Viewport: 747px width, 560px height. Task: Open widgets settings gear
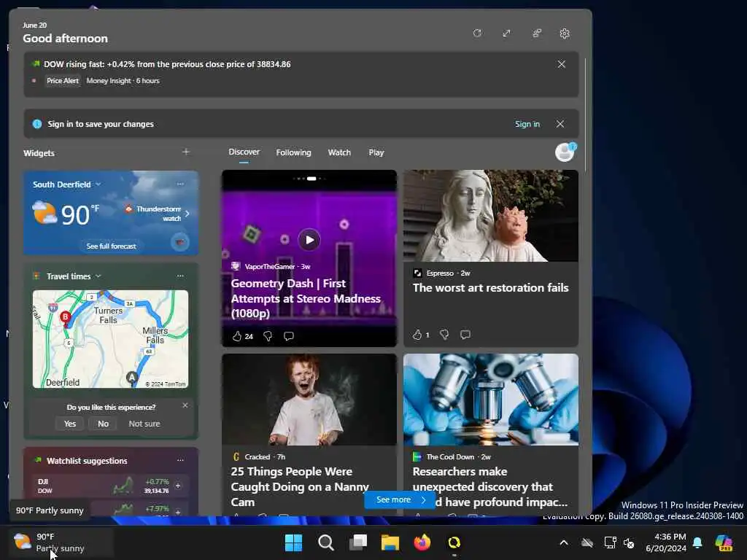(x=565, y=34)
